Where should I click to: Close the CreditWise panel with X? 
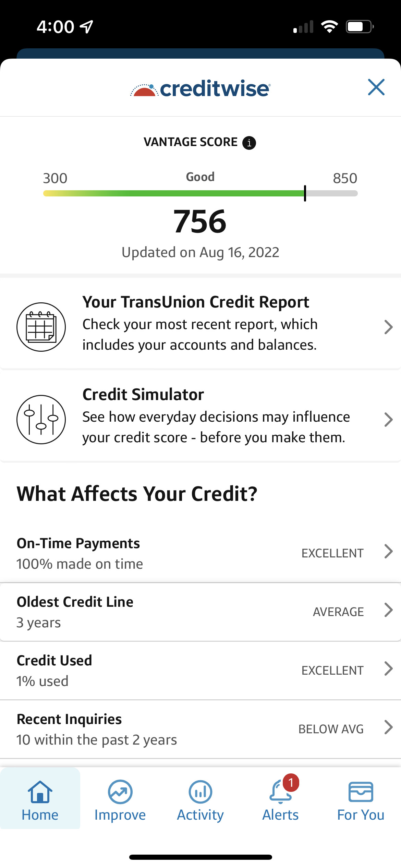[x=376, y=87]
